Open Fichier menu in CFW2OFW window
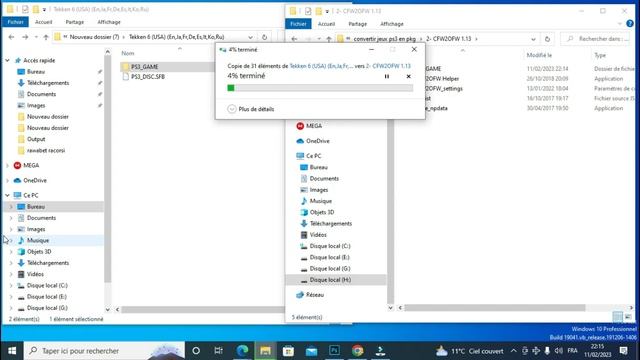The height and width of the screenshot is (360, 640). (x=298, y=24)
